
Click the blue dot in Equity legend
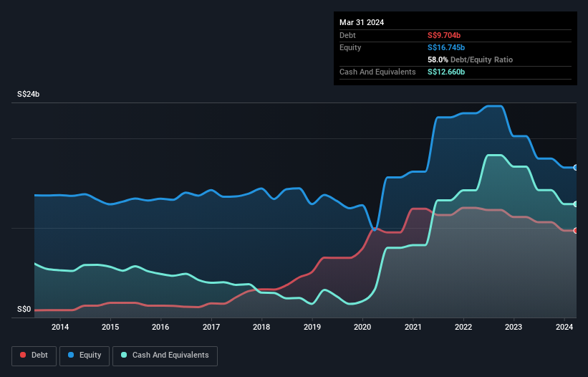pos(71,355)
